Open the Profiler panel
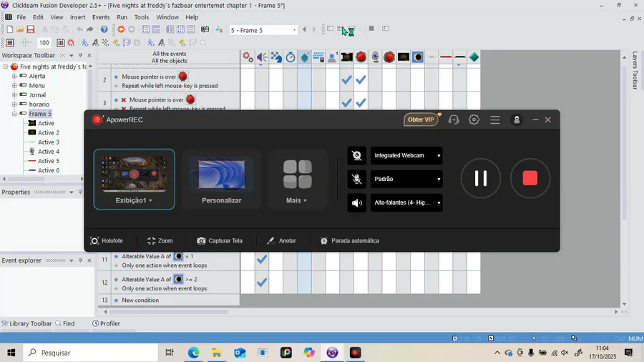The height and width of the screenshot is (362, 644). coord(106,323)
